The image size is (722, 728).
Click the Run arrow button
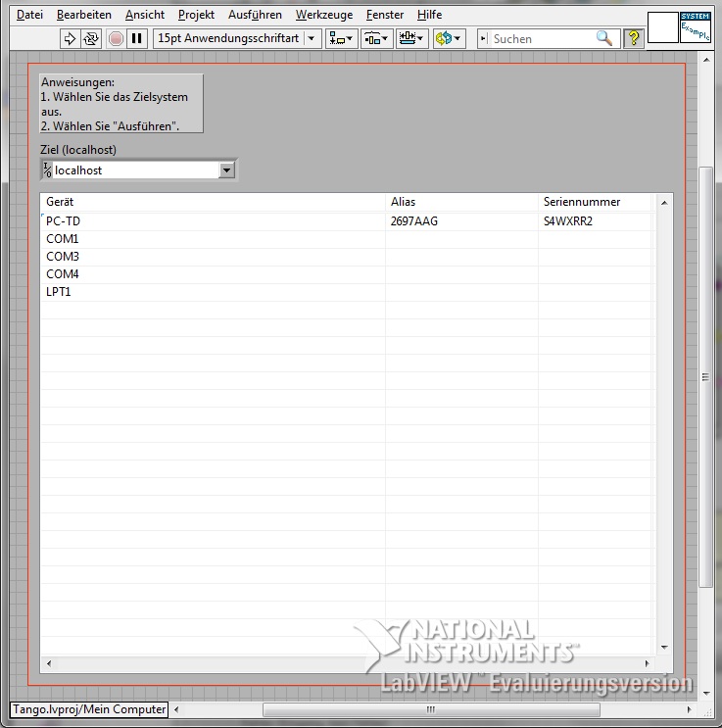click(x=71, y=38)
